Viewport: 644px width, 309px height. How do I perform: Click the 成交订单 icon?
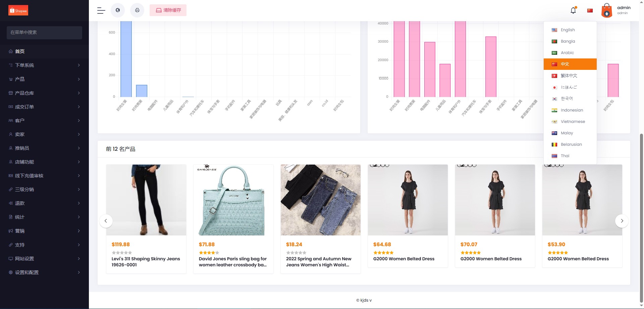(x=11, y=107)
